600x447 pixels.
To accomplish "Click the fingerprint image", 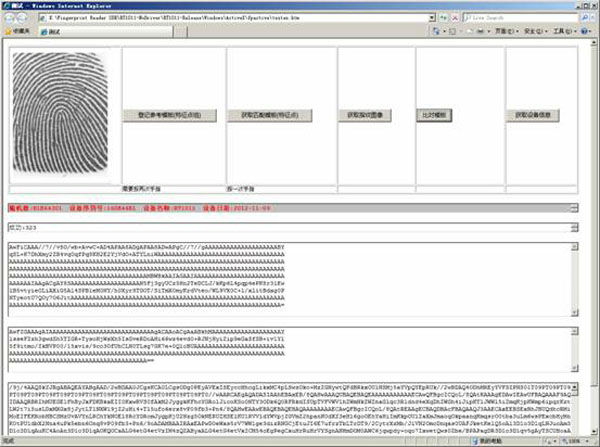I will [x=60, y=112].
